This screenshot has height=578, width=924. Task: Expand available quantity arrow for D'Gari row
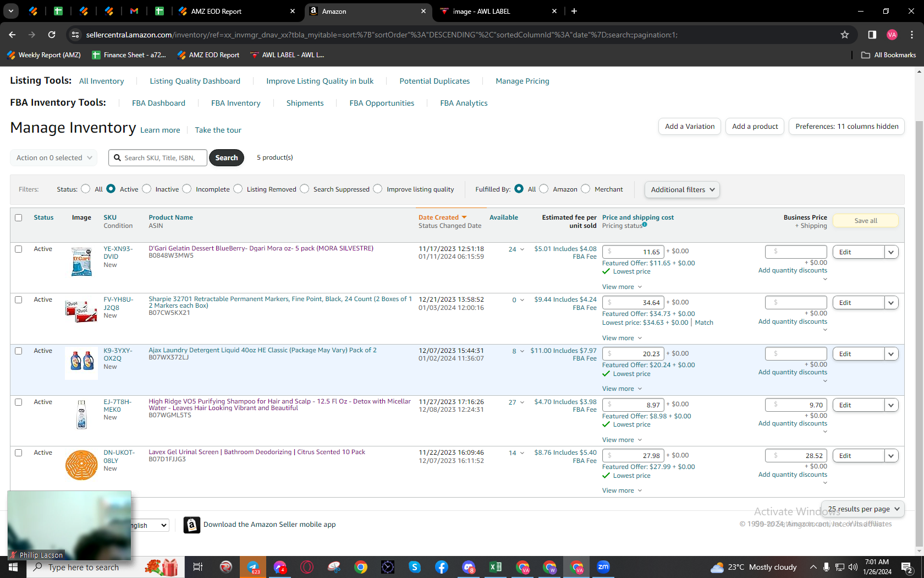(522, 249)
